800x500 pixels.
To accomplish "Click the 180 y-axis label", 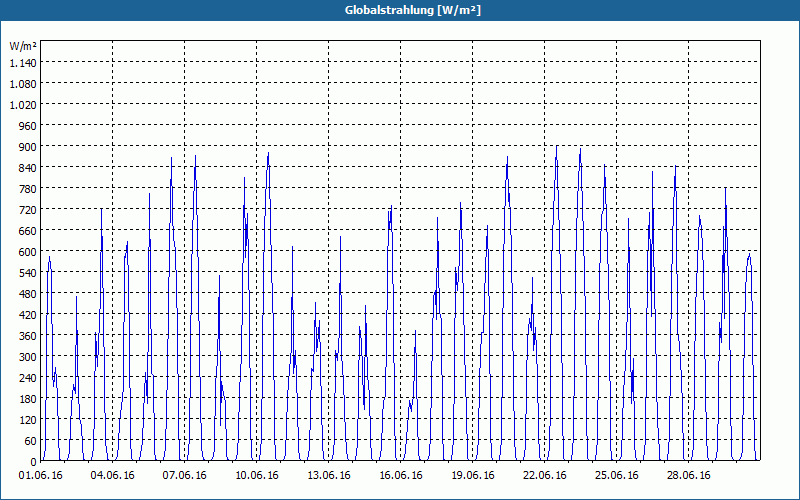I will click(x=29, y=398).
